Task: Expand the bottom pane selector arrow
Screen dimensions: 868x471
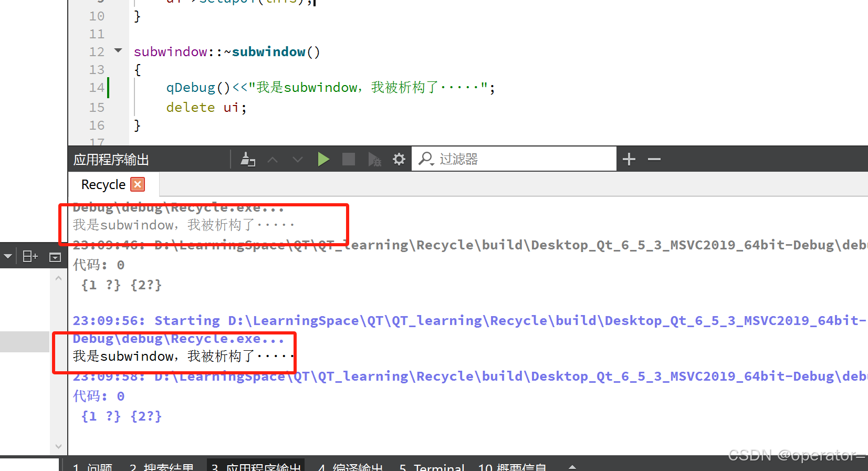Action: click(x=572, y=466)
